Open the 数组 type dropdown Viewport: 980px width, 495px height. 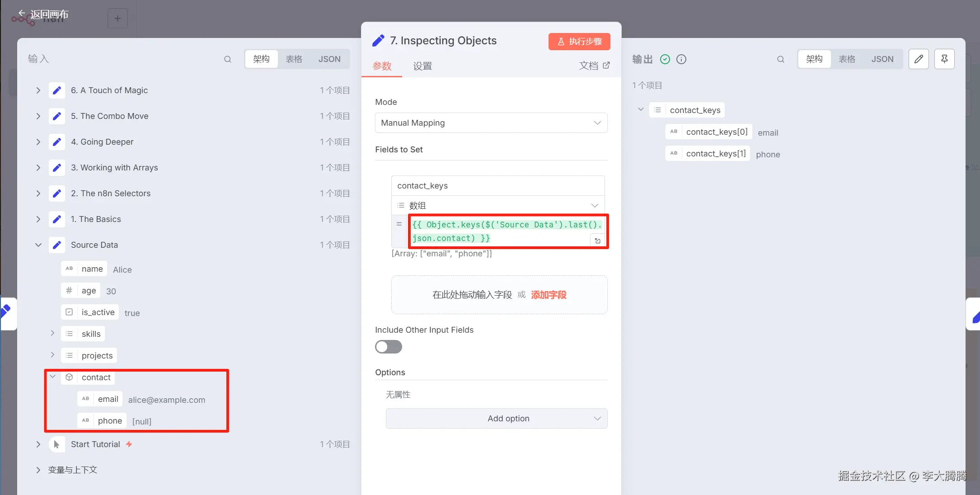[x=498, y=206]
